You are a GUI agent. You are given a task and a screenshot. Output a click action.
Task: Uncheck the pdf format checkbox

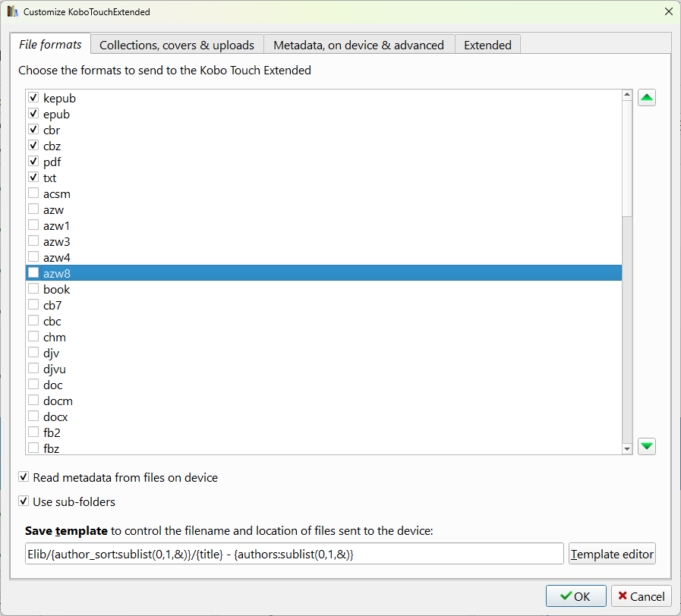point(33,161)
